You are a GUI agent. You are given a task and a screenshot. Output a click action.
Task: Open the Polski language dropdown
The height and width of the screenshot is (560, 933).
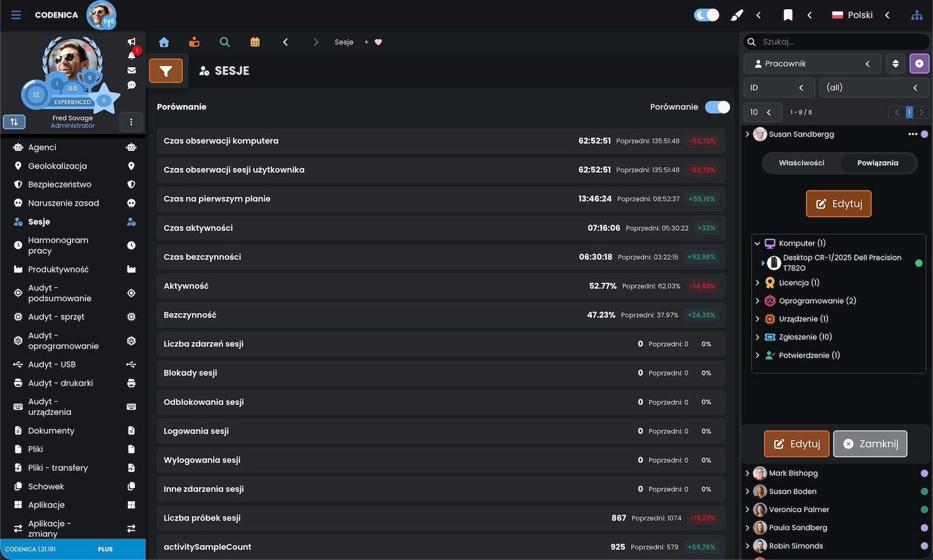point(861,15)
